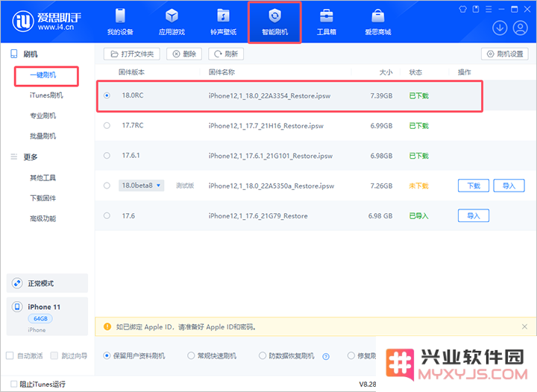Select 下载固件 in the sidebar
The image size is (537, 392).
click(43, 198)
